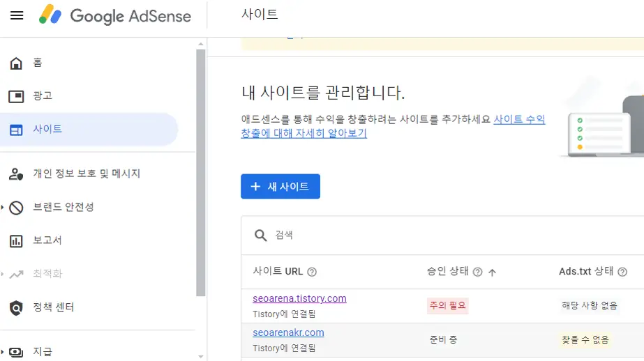Click the optimization trend arrow icon

click(16, 274)
